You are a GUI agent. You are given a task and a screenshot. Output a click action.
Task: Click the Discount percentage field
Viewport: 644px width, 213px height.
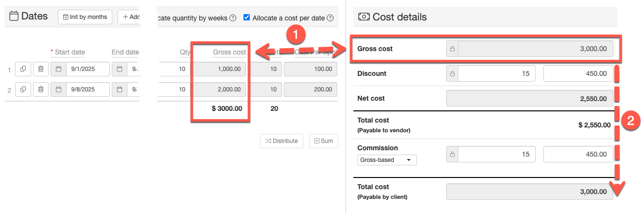[x=496, y=74]
